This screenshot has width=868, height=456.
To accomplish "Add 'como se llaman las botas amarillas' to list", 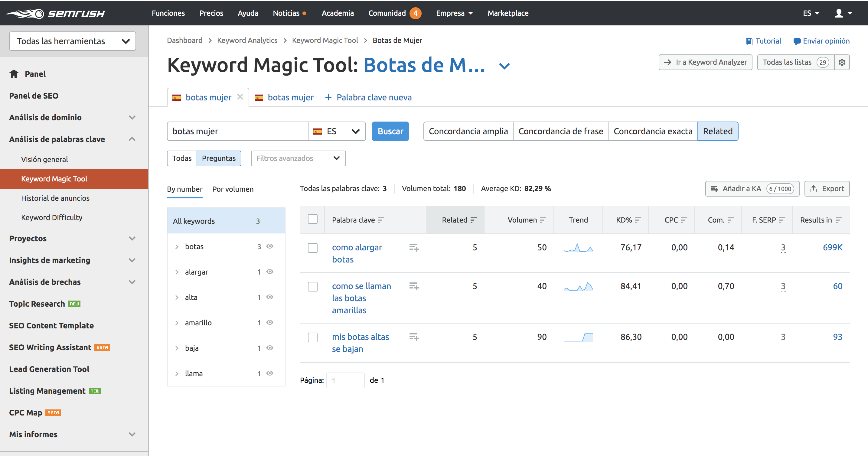I will [414, 286].
